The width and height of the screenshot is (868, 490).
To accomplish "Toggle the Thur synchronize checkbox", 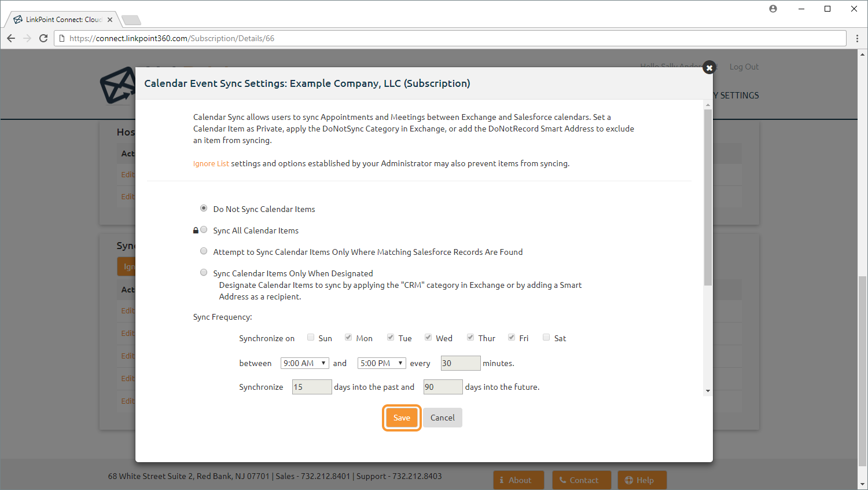I will coord(470,337).
